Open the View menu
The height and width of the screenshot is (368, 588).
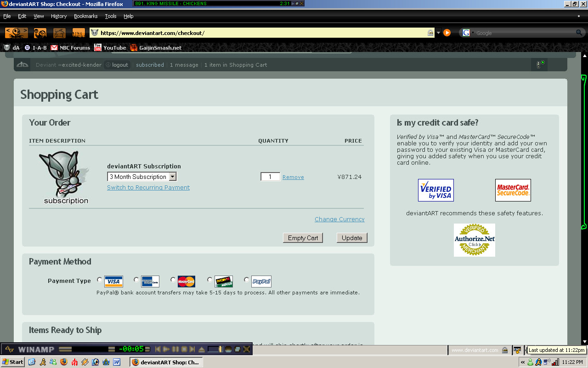(x=39, y=16)
